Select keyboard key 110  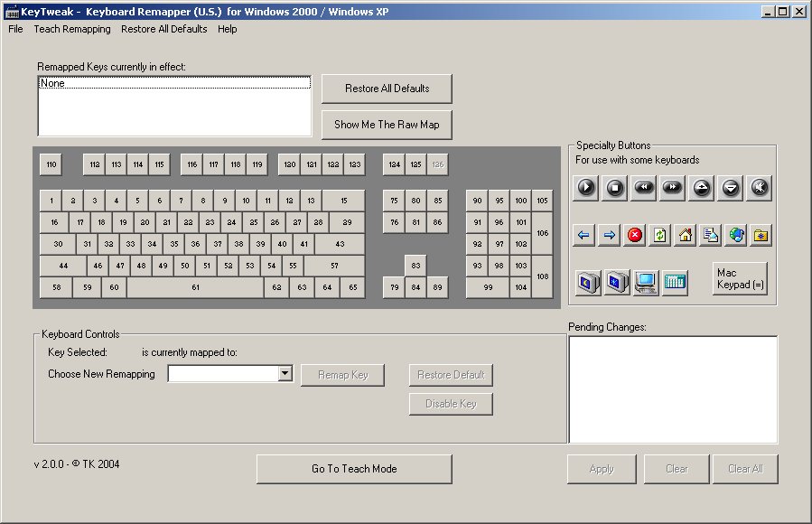(x=51, y=164)
